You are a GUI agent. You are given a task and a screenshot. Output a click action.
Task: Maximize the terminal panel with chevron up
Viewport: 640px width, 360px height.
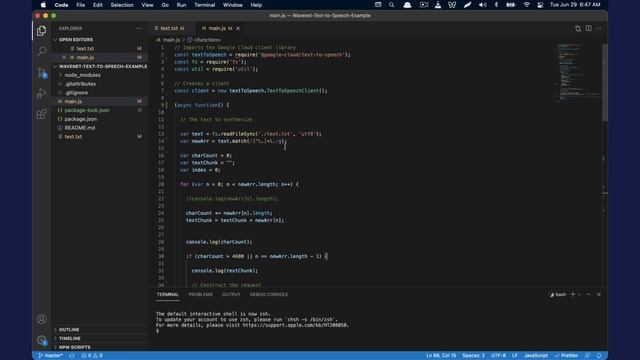coord(588,294)
